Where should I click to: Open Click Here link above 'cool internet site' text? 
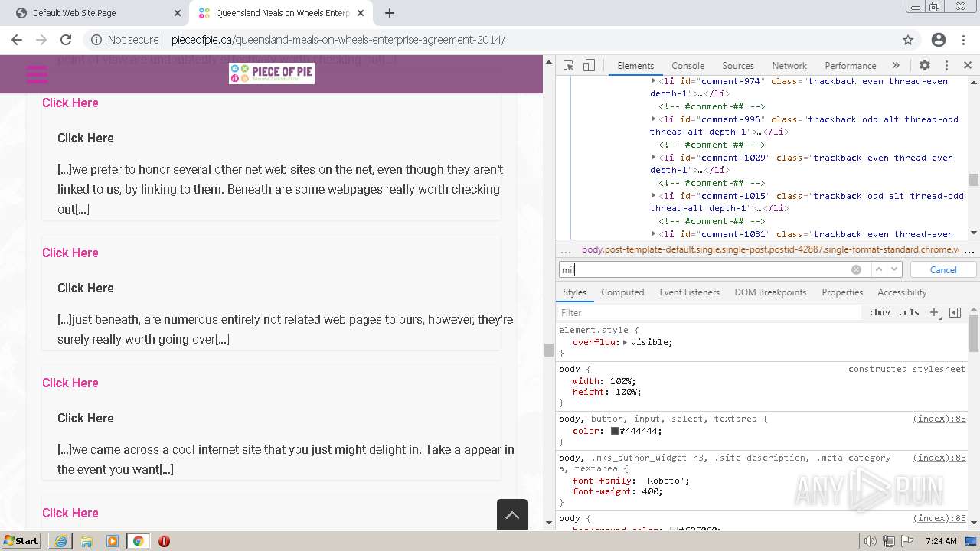point(70,383)
